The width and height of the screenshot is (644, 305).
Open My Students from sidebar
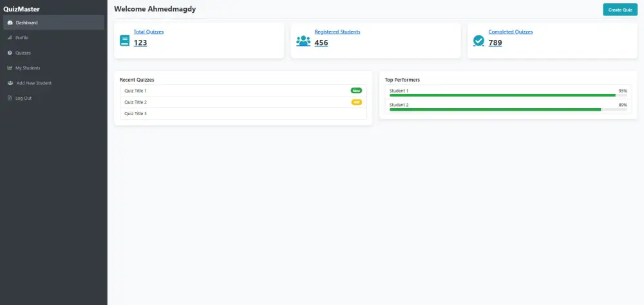53,68
